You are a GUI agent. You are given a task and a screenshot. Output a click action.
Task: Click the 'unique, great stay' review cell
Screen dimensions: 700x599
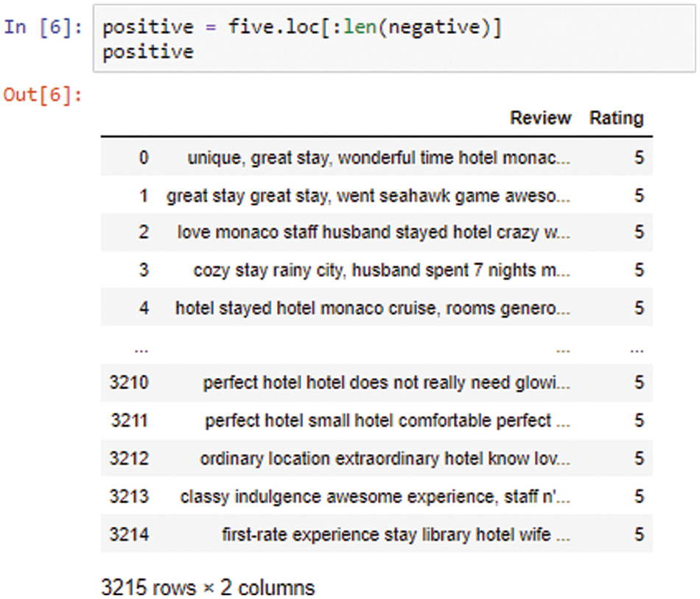[x=379, y=158]
